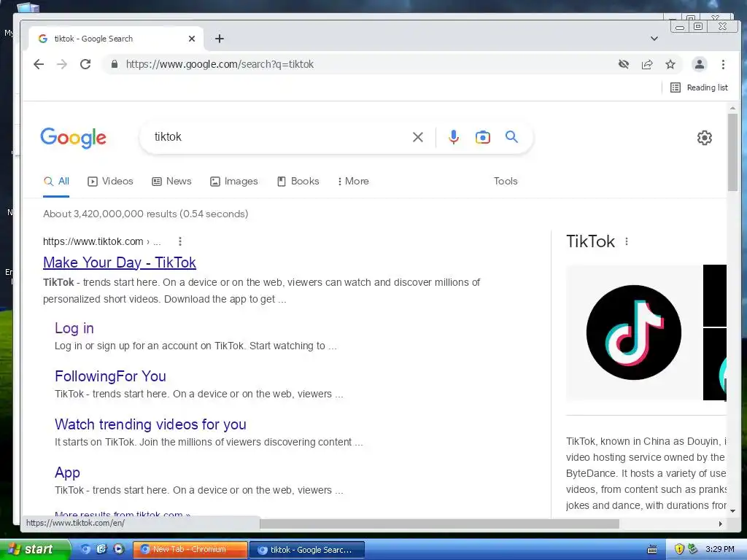Image resolution: width=747 pixels, height=560 pixels.
Task: Click the vertical scrollbar thumb
Action: click(x=732, y=152)
